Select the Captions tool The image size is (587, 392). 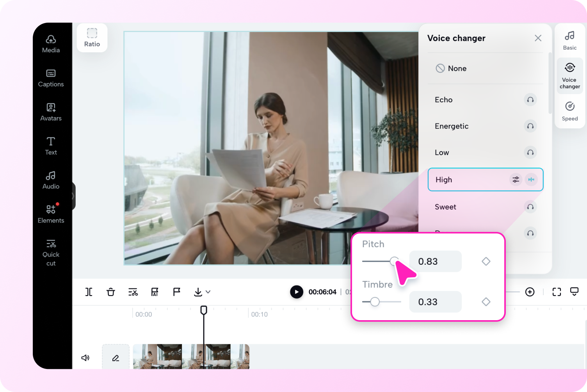point(51,78)
